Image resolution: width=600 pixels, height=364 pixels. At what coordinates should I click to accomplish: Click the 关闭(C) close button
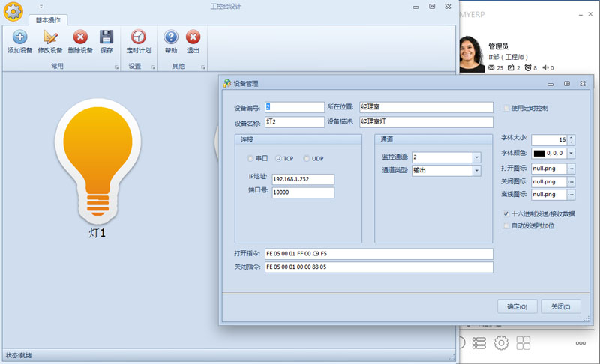(561, 306)
